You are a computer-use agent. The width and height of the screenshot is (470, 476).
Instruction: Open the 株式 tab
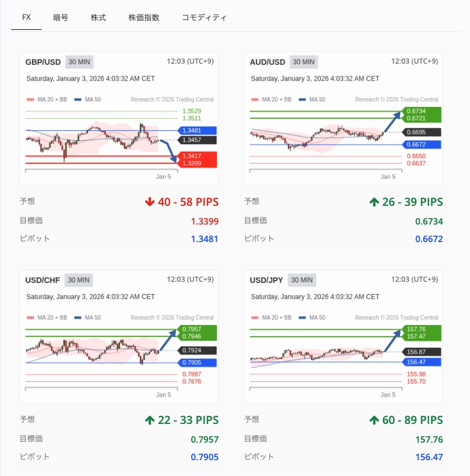coord(98,18)
